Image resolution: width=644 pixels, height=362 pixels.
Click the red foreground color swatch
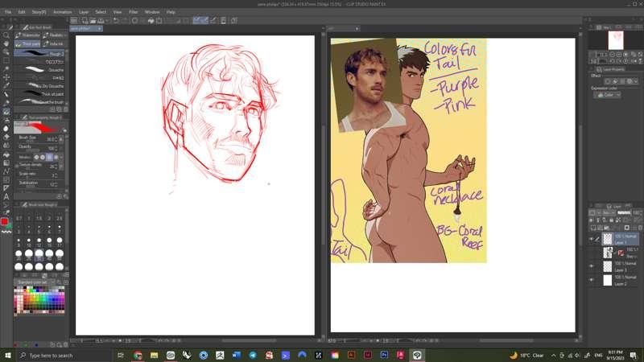tap(5, 222)
